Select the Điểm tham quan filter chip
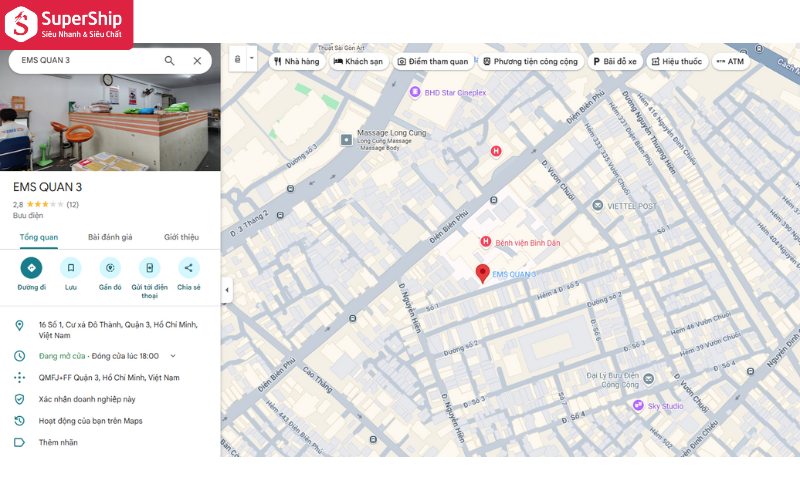Screen dimensions: 800x500 [433, 62]
